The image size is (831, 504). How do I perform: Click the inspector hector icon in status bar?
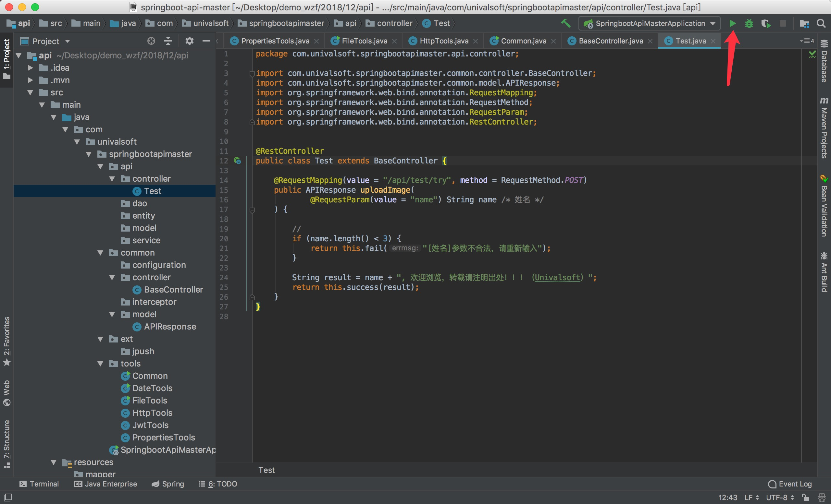point(822,498)
